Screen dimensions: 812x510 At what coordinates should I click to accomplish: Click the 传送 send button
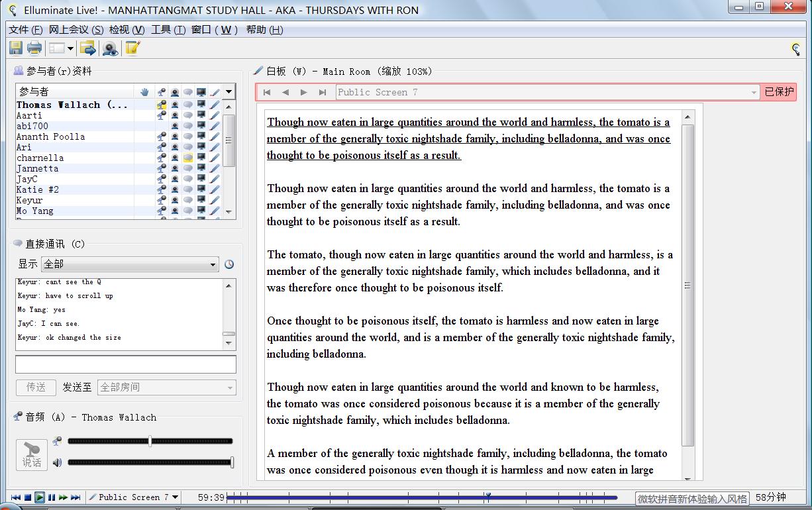(x=36, y=387)
